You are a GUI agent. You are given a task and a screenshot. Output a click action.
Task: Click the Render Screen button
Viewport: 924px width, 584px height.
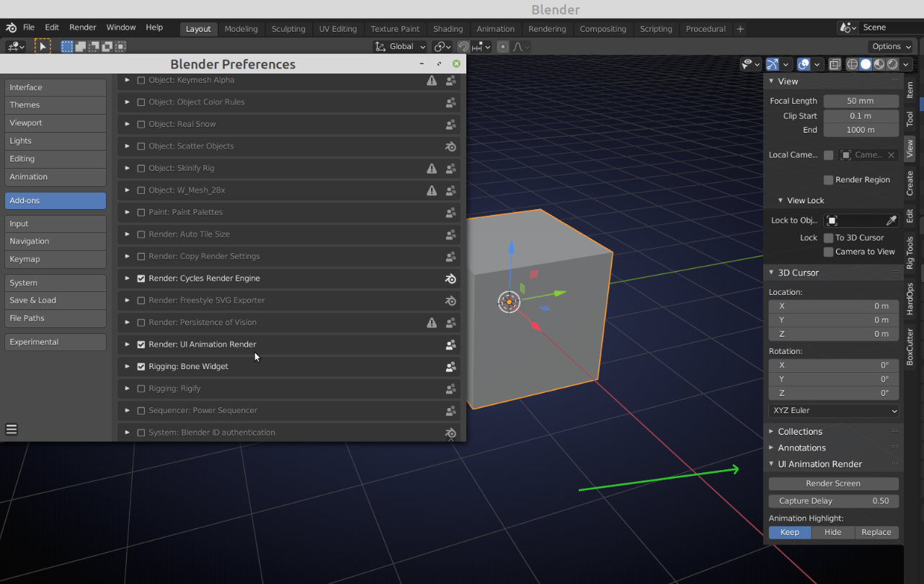[834, 484]
